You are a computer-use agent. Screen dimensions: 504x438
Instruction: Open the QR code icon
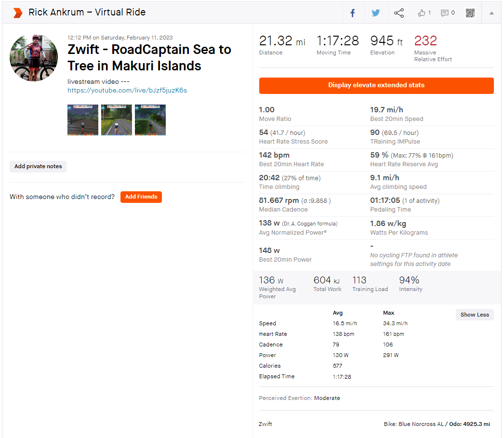(470, 13)
